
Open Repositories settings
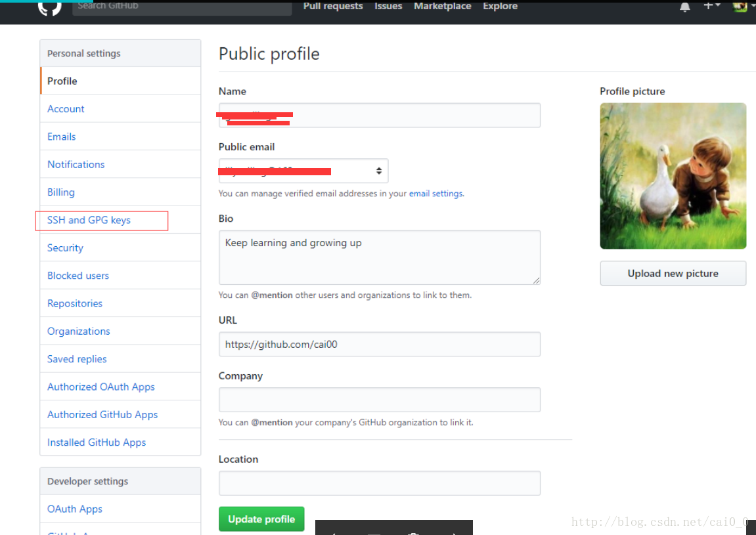[121, 304]
